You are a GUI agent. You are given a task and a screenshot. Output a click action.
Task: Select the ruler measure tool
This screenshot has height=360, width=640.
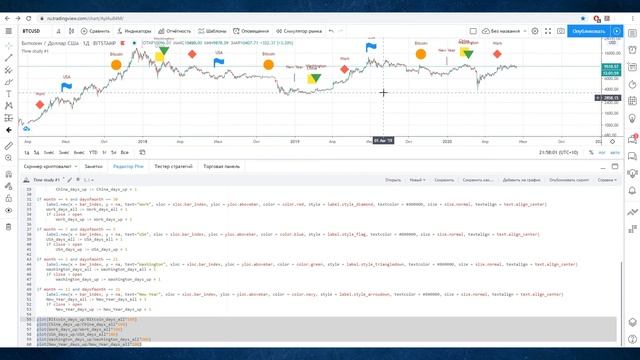[9, 146]
